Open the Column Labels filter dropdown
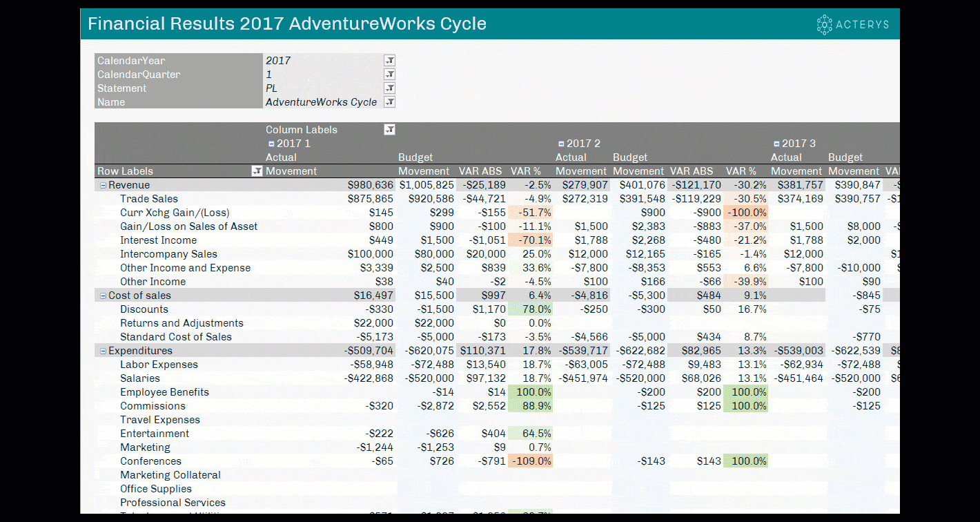The width and height of the screenshot is (980, 522). pos(389,130)
